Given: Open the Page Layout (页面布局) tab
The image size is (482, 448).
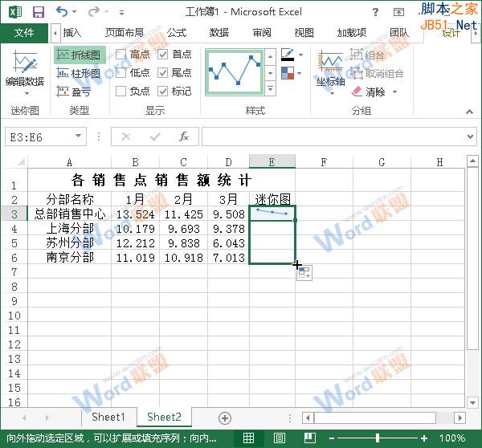Looking at the screenshot, I should (125, 33).
